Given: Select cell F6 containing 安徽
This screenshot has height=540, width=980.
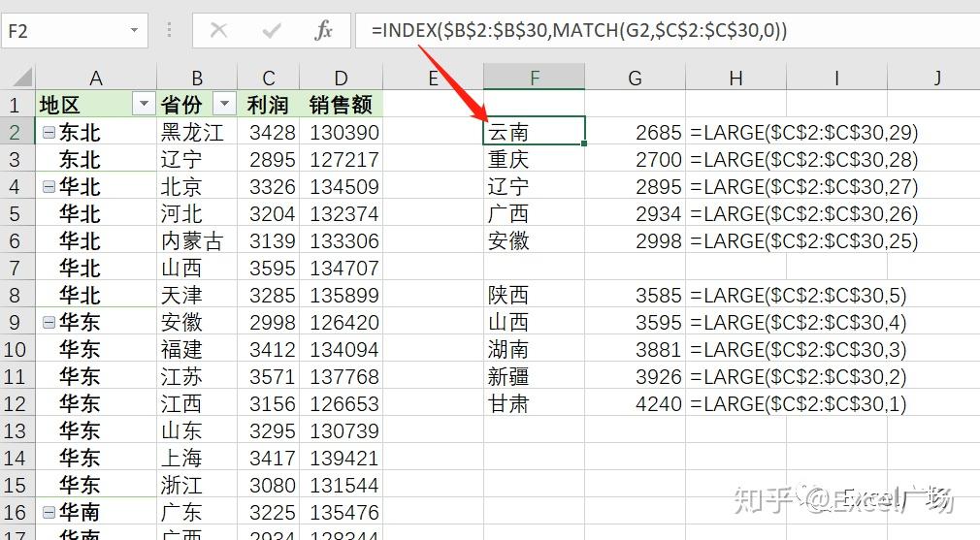Looking at the screenshot, I should point(534,240).
